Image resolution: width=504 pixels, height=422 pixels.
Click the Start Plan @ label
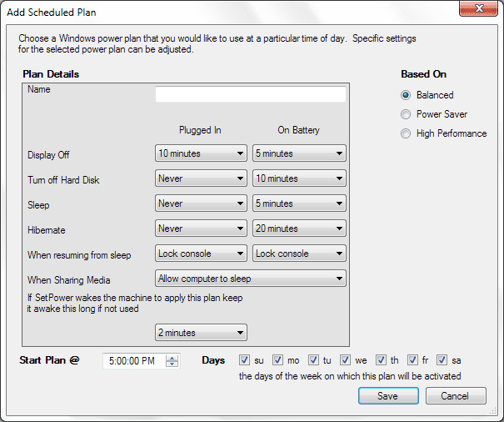(x=49, y=360)
